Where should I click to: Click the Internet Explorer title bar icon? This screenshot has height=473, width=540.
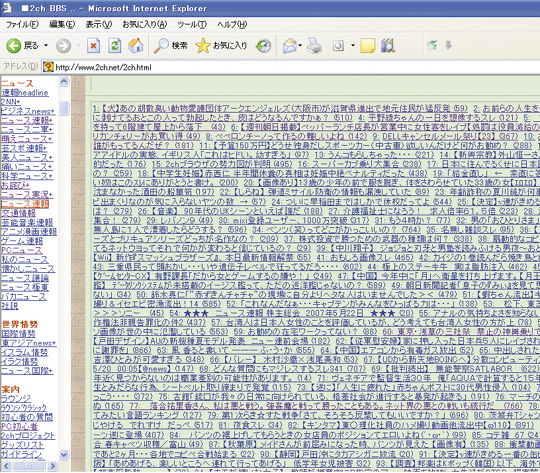pos(6,8)
